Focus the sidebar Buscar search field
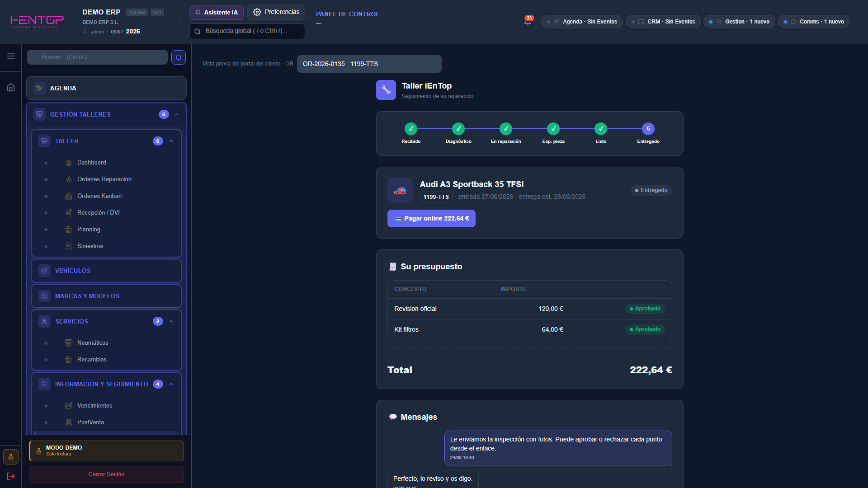This screenshot has width=868, height=488. click(97, 57)
